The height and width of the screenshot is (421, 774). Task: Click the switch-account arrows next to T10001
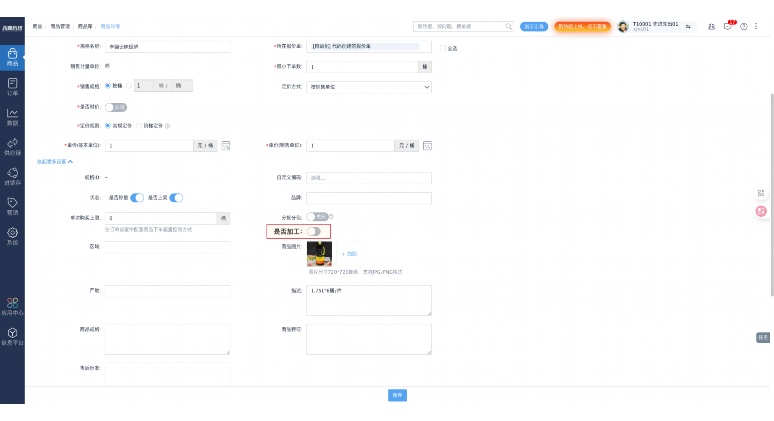688,27
